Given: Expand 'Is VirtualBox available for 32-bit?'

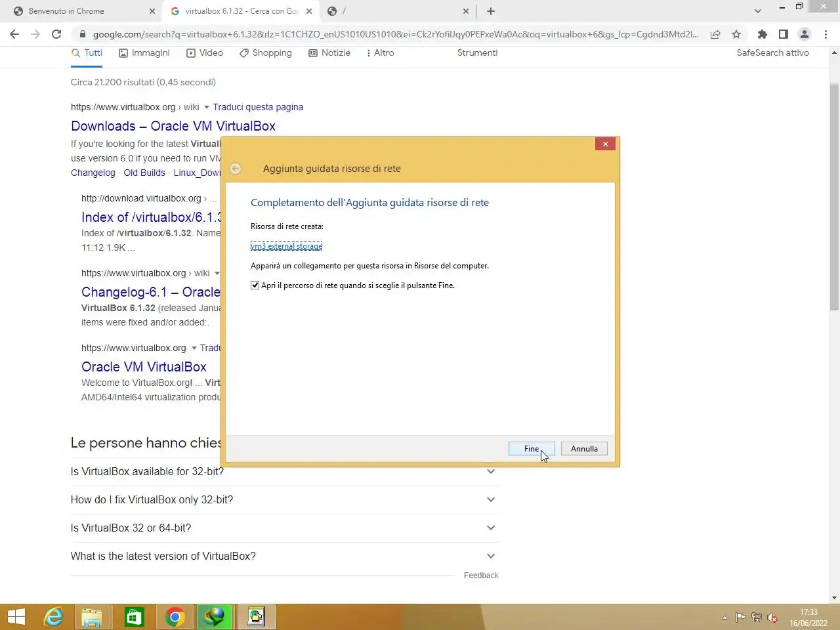Looking at the screenshot, I should (284, 472).
